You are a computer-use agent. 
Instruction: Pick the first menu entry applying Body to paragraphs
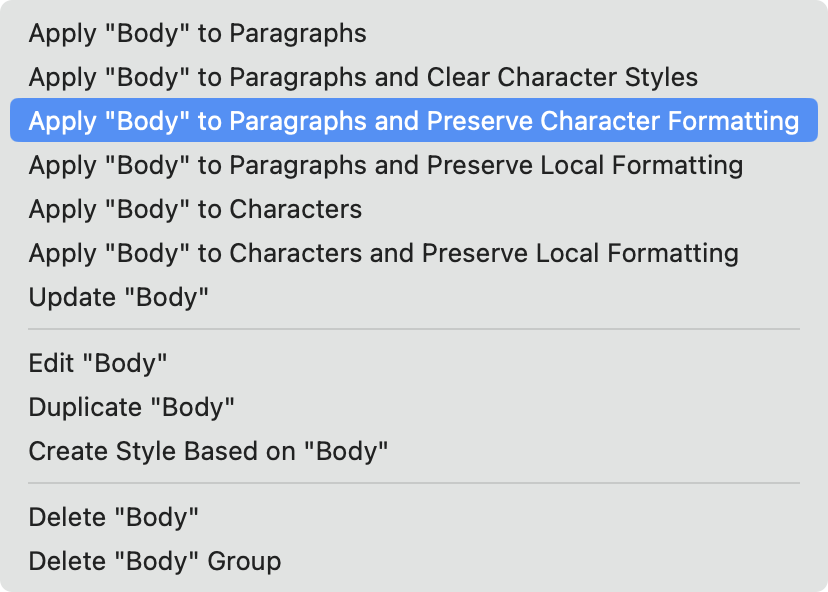click(x=197, y=33)
